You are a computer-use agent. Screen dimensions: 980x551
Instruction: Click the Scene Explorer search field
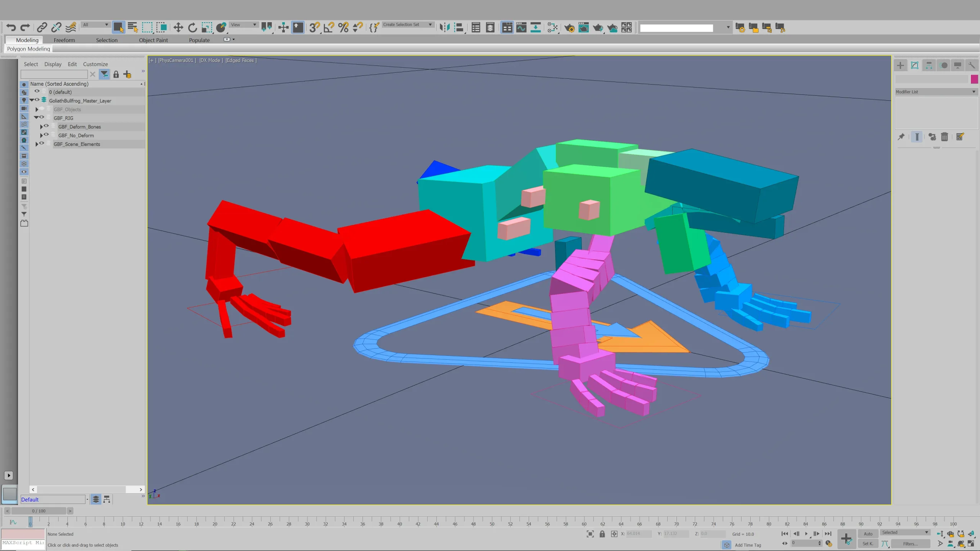point(54,74)
